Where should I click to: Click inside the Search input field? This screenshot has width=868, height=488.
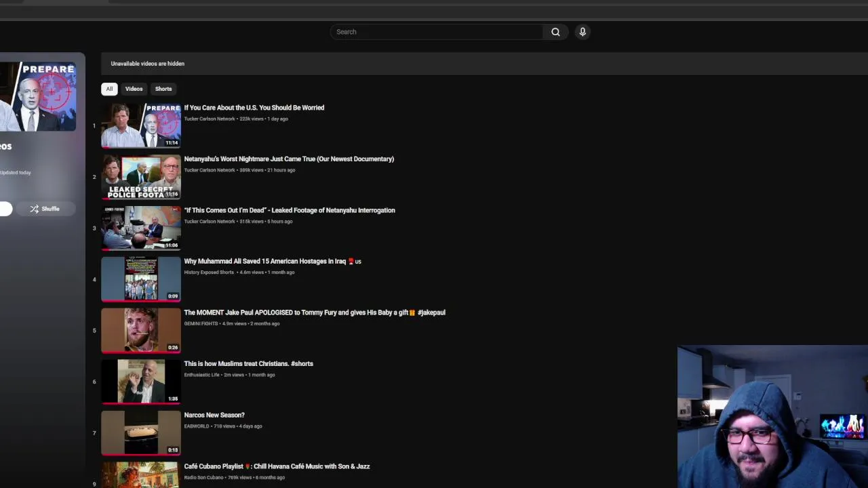(x=437, y=32)
